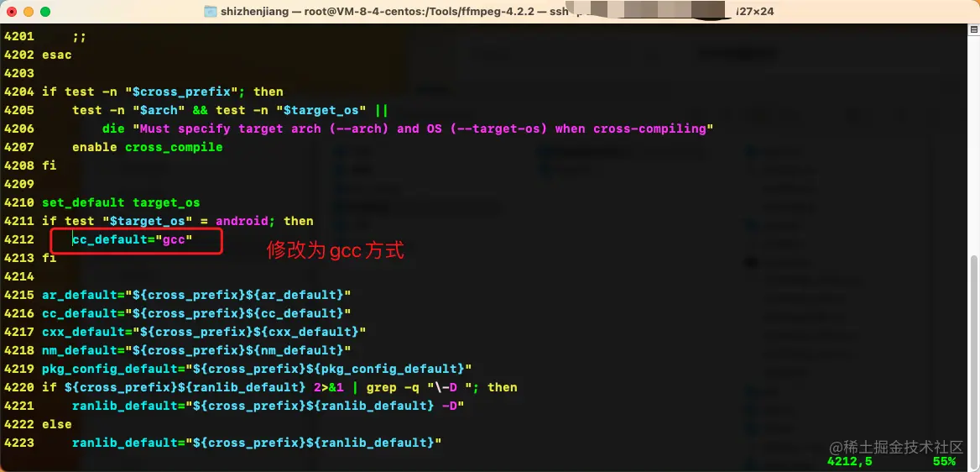980x472 pixels.
Task: Click the fi keyword on line 4213
Action: (x=50, y=258)
